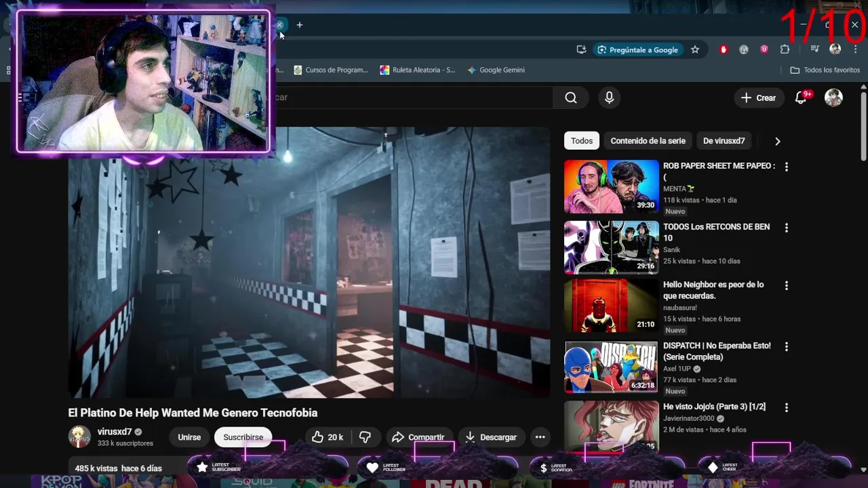Image resolution: width=868 pixels, height=488 pixels.
Task: Click the naubasura! channel name
Action: coord(680,308)
